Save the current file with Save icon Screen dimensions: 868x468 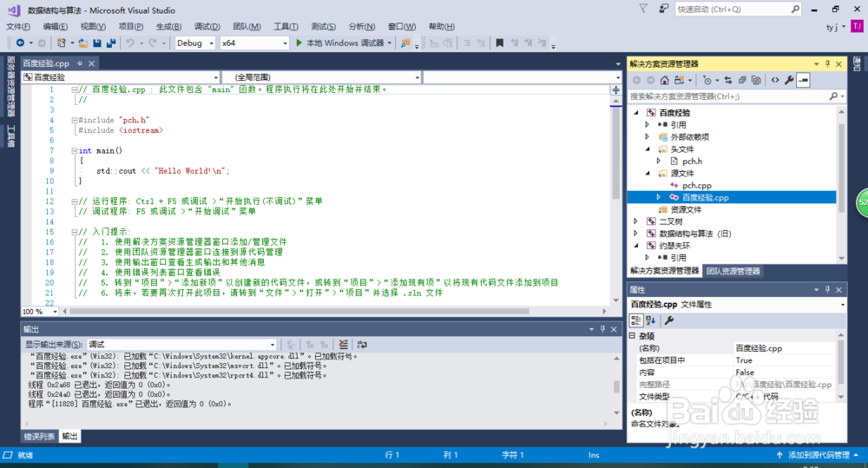point(97,43)
